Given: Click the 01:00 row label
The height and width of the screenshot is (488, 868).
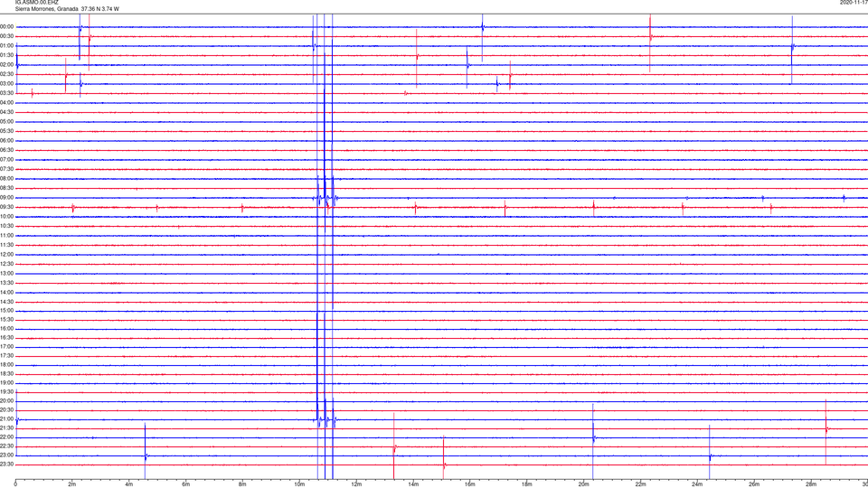Looking at the screenshot, I should (7, 46).
